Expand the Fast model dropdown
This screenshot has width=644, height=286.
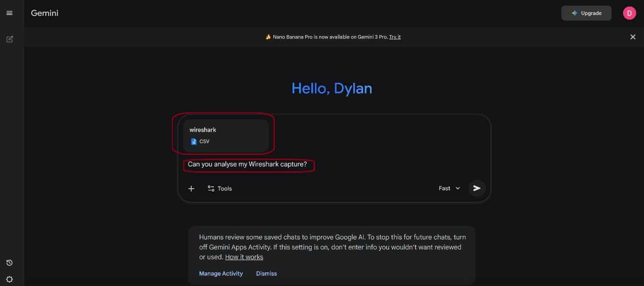pyautogui.click(x=449, y=188)
